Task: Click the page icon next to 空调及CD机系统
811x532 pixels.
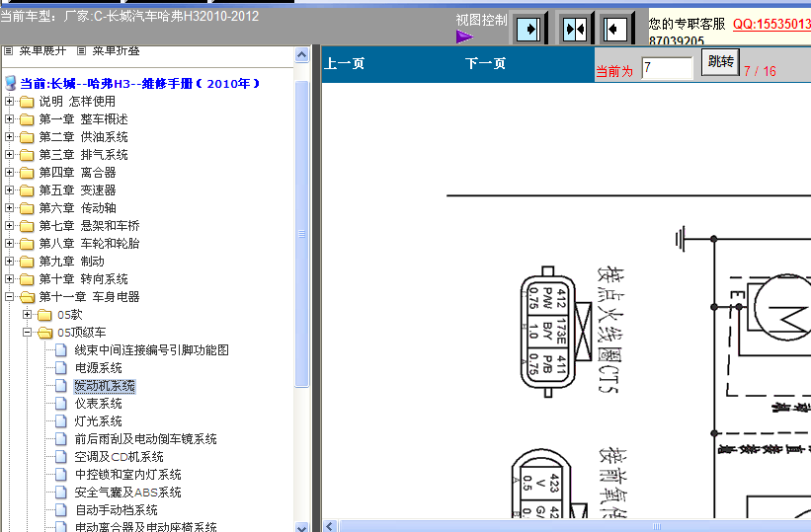Action: pos(61,457)
